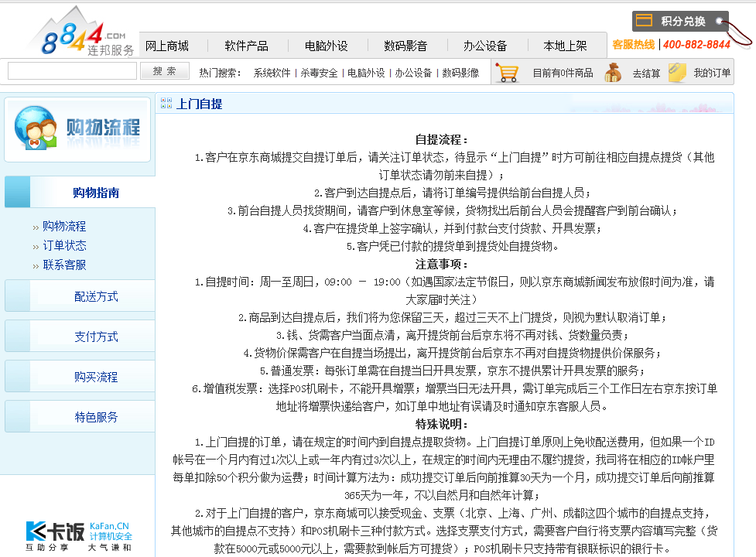The height and width of the screenshot is (557, 756).
Task: Click the 我的订单 link
Action: 712,73
